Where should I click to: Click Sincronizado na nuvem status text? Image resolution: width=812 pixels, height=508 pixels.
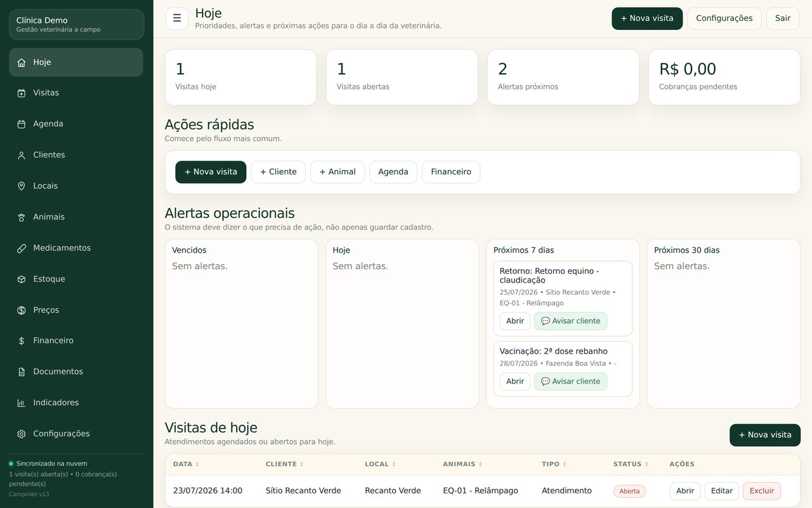click(51, 464)
